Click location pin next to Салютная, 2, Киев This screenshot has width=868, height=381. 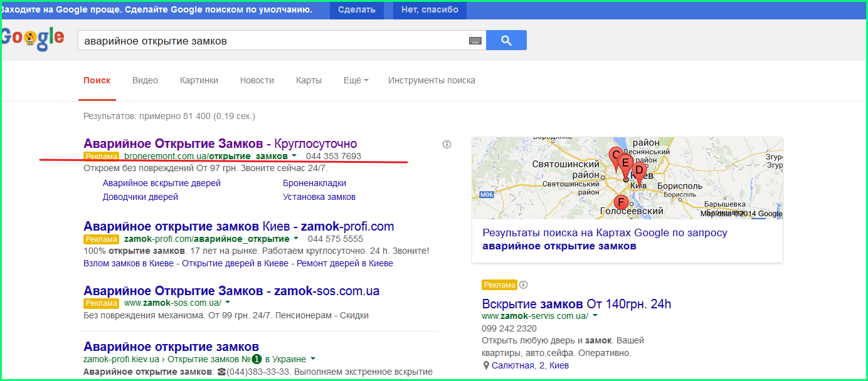(x=485, y=365)
